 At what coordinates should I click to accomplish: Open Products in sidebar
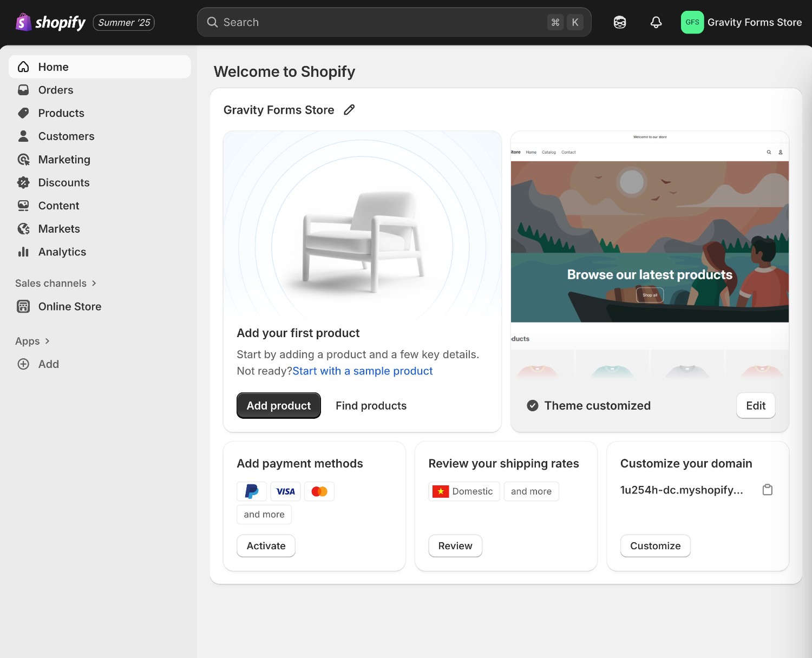coord(100,113)
